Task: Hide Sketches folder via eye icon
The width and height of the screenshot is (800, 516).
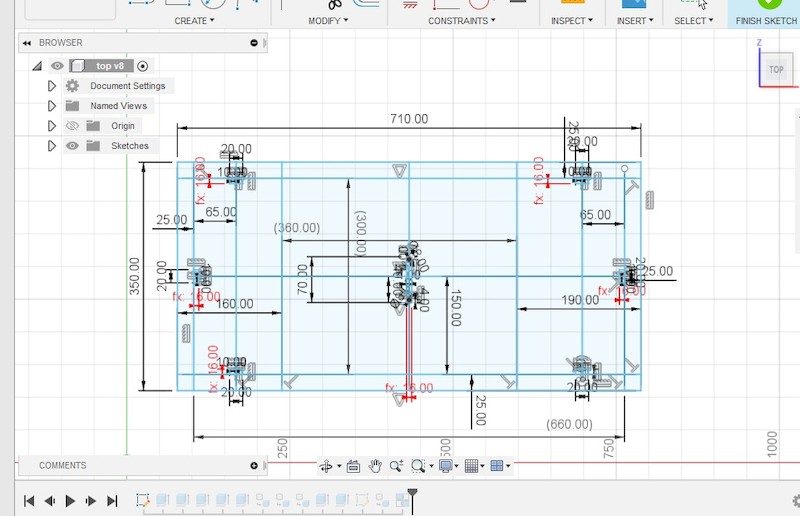Action: coord(72,145)
